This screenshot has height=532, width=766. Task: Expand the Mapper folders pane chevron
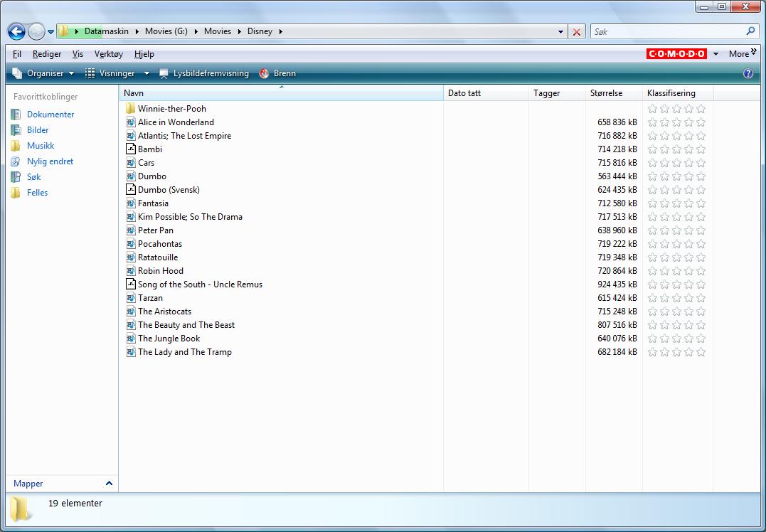(x=109, y=483)
